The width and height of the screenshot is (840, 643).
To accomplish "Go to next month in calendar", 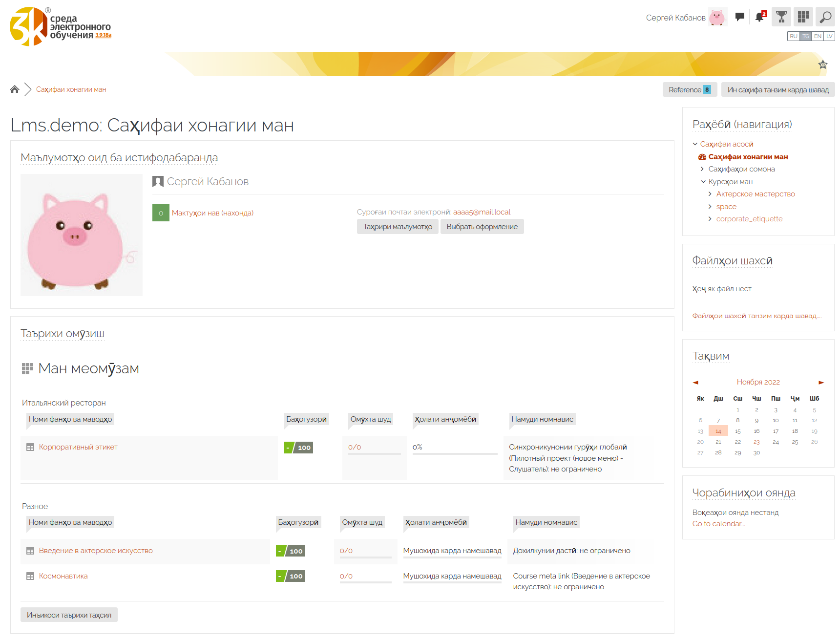I will (x=821, y=383).
